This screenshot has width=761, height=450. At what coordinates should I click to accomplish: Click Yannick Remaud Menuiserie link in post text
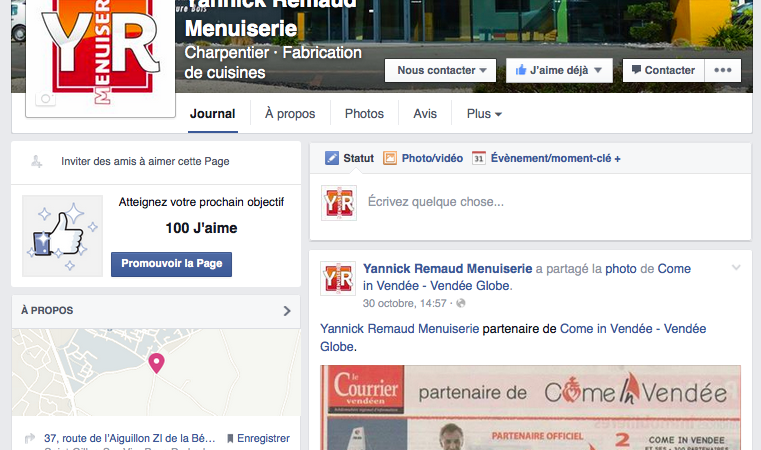[399, 329]
